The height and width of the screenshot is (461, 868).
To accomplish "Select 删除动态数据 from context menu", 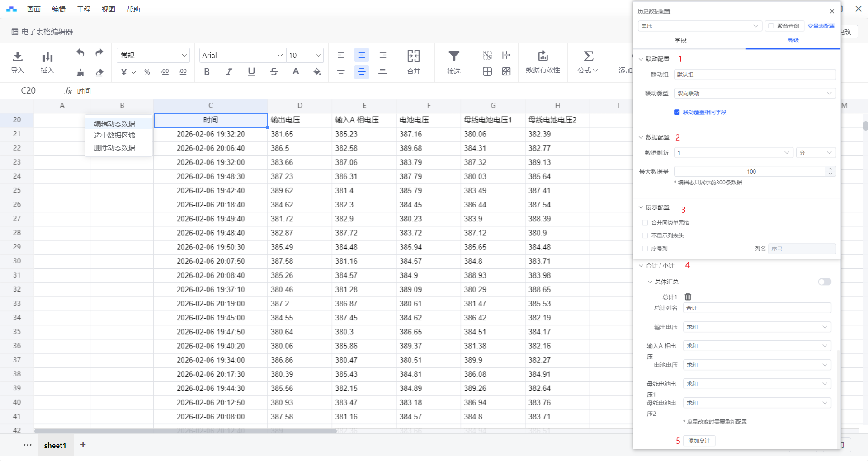I will [115, 148].
